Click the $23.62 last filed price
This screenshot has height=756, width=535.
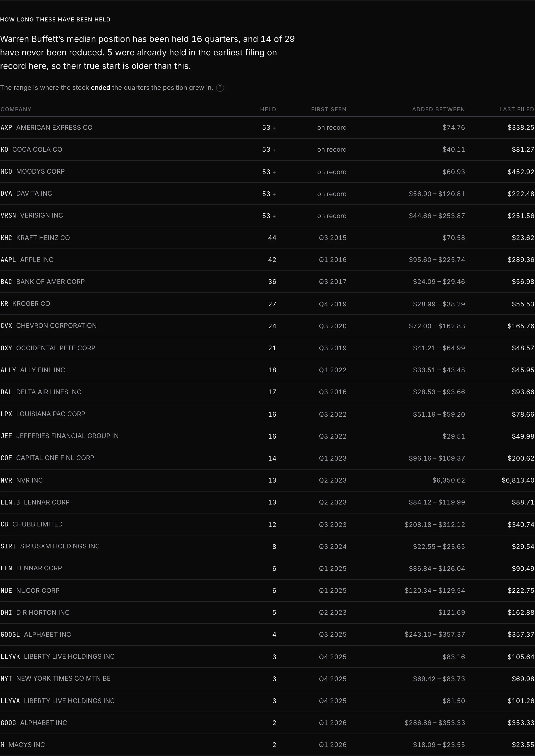[x=523, y=238]
